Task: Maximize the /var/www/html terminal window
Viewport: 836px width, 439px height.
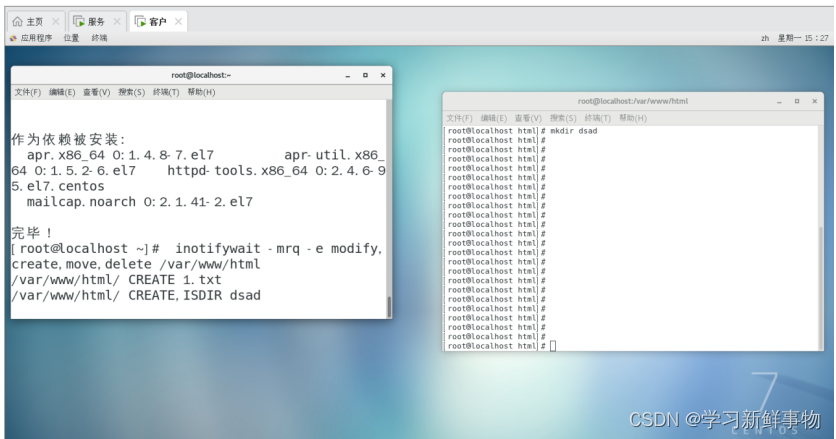Action: pos(797,101)
